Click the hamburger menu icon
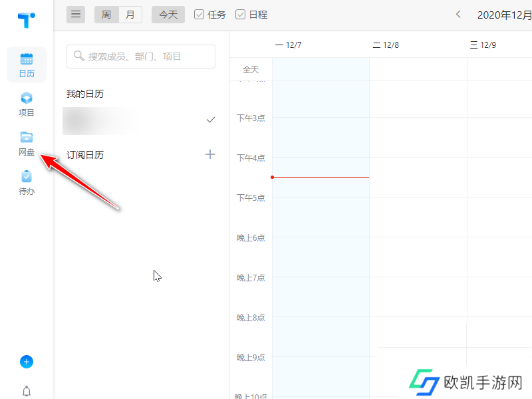 click(x=76, y=14)
